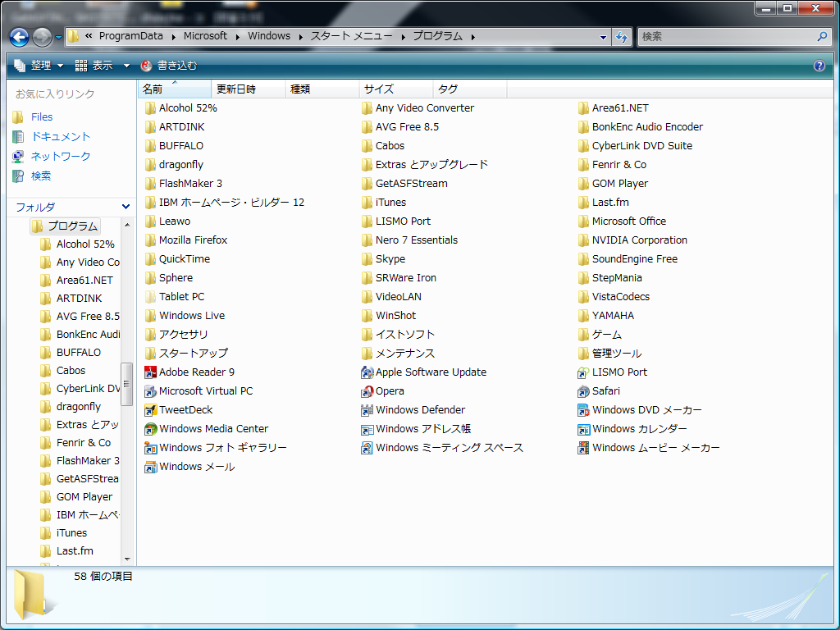Click 書き込む burn toolbar button
Screen dimensions: 840x630
pyautogui.click(x=169, y=66)
